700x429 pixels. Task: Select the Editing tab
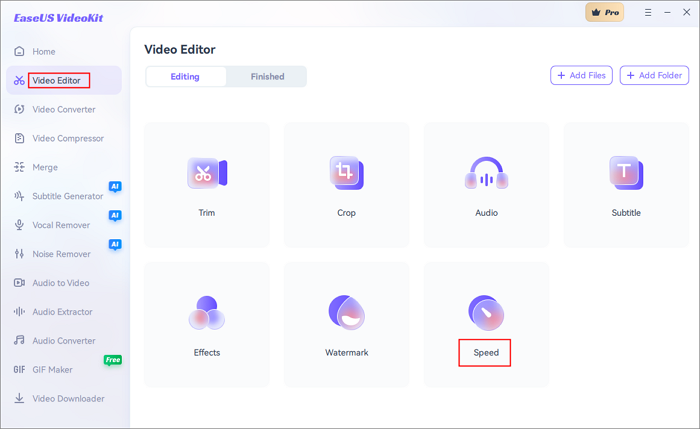(185, 77)
